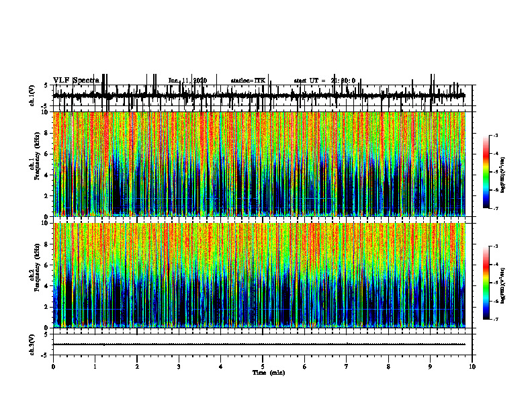Click the '-3' label on ch.1 color bar
The height and width of the screenshot is (411, 532).
pyautogui.click(x=496, y=136)
